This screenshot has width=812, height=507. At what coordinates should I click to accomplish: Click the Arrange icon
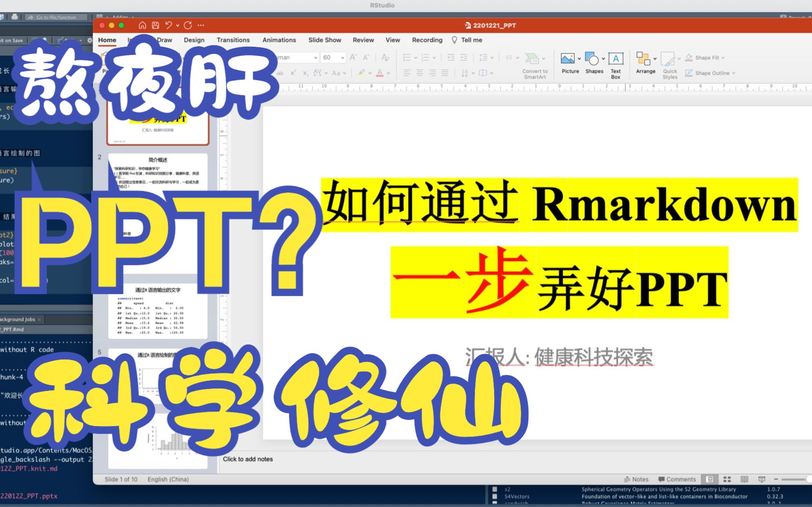[x=643, y=59]
